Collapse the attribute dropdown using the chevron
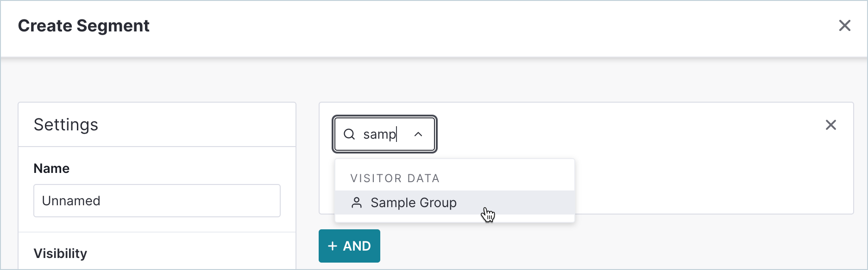This screenshot has height=270, width=868. [418, 134]
